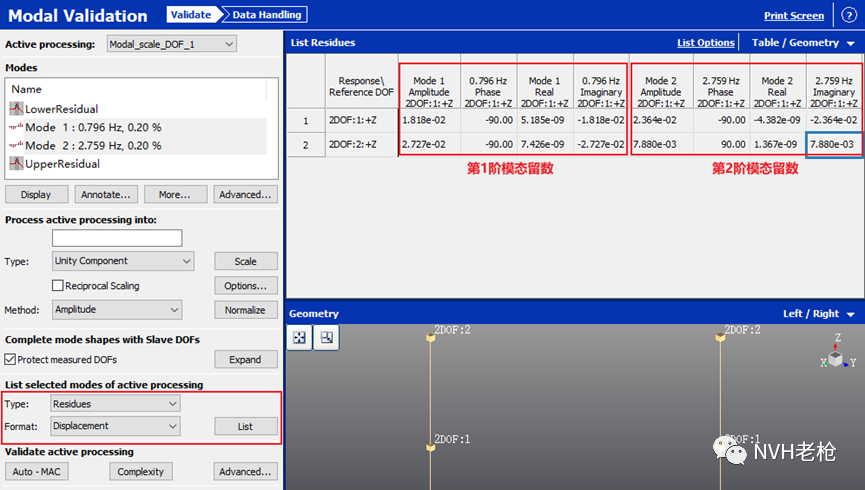Select the UpperResidual icon in Modes list
Image resolution: width=865 pixels, height=490 pixels.
coord(16,163)
